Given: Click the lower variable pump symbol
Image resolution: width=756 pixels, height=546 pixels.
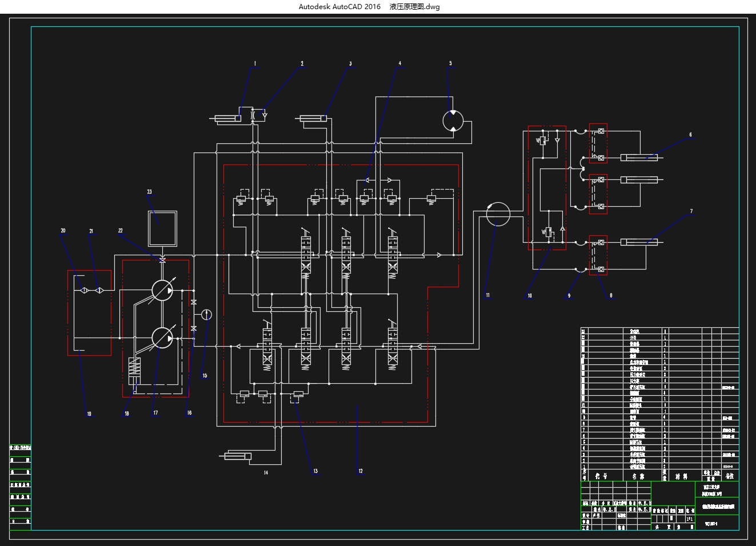Looking at the screenshot, I should 162,337.
